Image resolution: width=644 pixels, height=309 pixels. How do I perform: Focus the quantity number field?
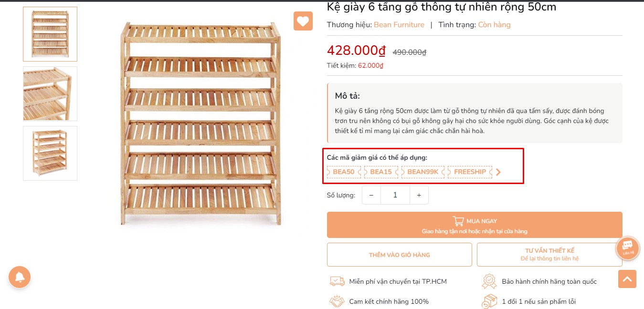coord(395,195)
